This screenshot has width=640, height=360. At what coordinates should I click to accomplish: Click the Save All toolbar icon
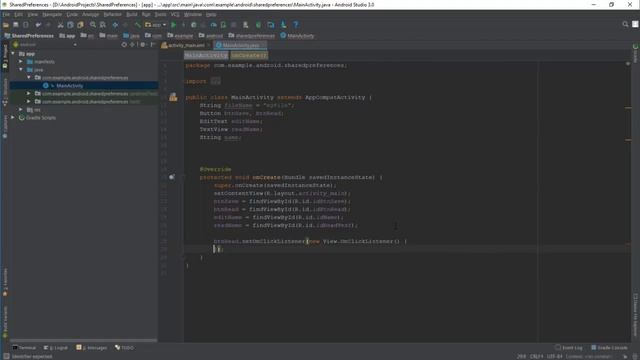point(16,25)
